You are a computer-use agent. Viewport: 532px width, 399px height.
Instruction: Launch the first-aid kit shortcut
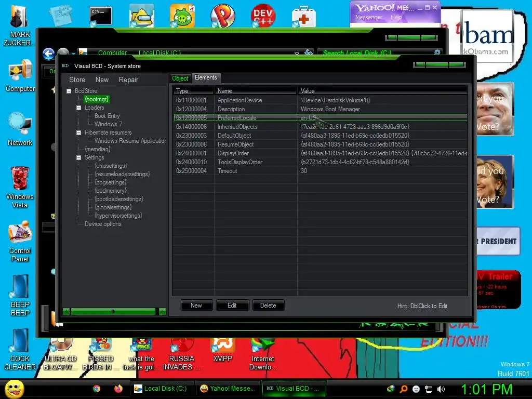click(x=303, y=16)
